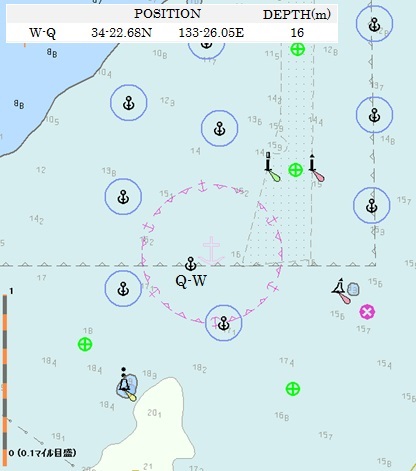Select the circled anchor near depth 12₃

(x=129, y=103)
